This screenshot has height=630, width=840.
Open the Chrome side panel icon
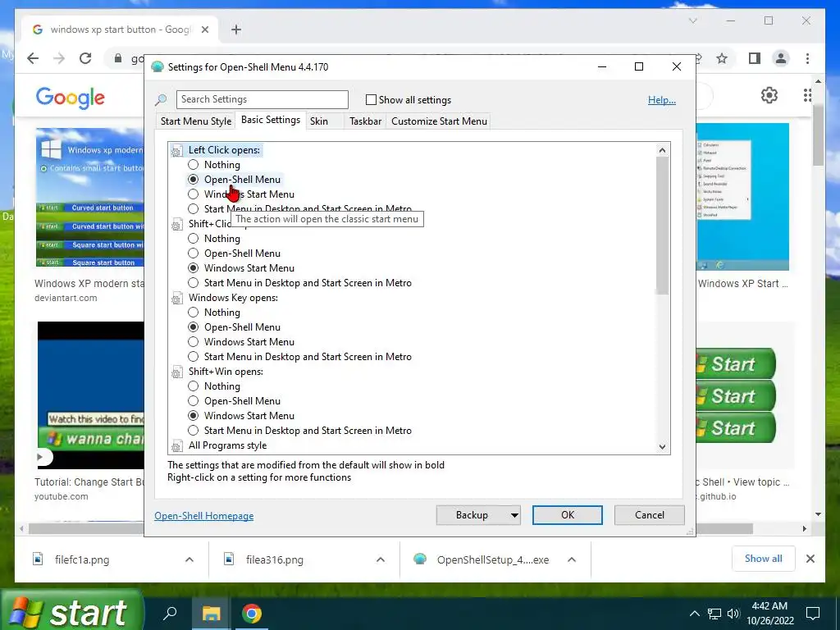tap(755, 58)
